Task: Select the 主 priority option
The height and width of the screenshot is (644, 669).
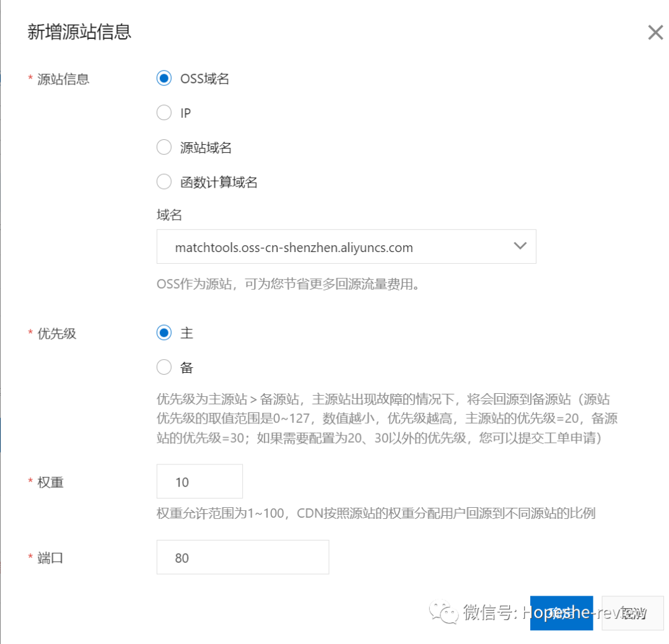Action: pyautogui.click(x=164, y=333)
